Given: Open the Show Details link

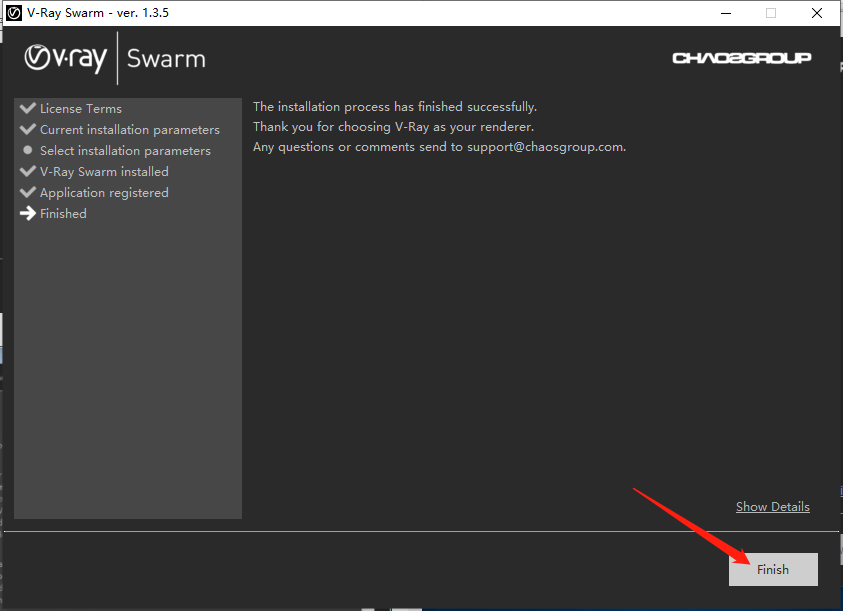Looking at the screenshot, I should pos(773,507).
